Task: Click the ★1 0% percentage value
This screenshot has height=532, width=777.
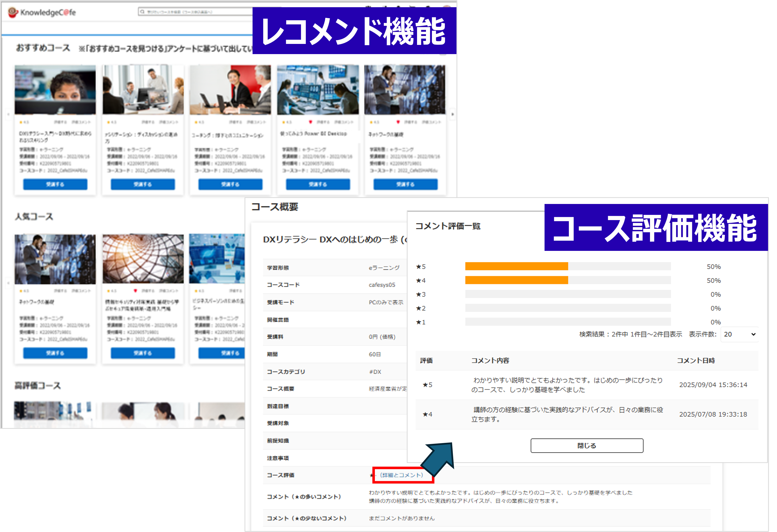Action: pyautogui.click(x=715, y=322)
